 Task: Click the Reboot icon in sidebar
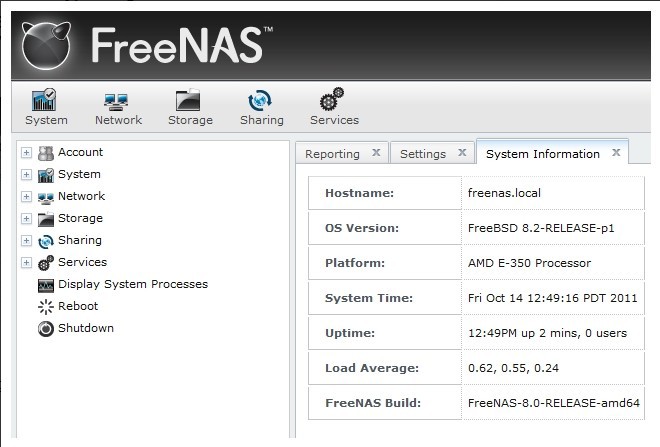(46, 306)
